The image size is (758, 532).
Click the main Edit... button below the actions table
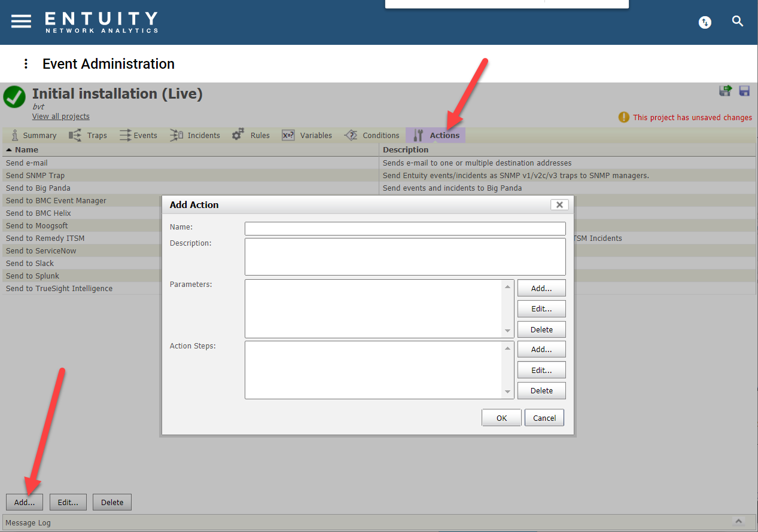pyautogui.click(x=68, y=502)
